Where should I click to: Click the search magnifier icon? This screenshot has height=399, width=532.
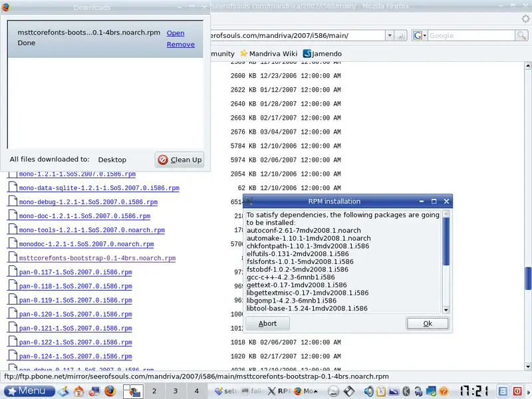click(x=521, y=35)
